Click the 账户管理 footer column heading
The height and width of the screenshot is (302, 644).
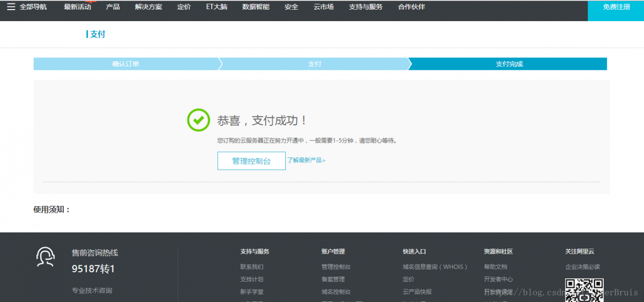(333, 251)
